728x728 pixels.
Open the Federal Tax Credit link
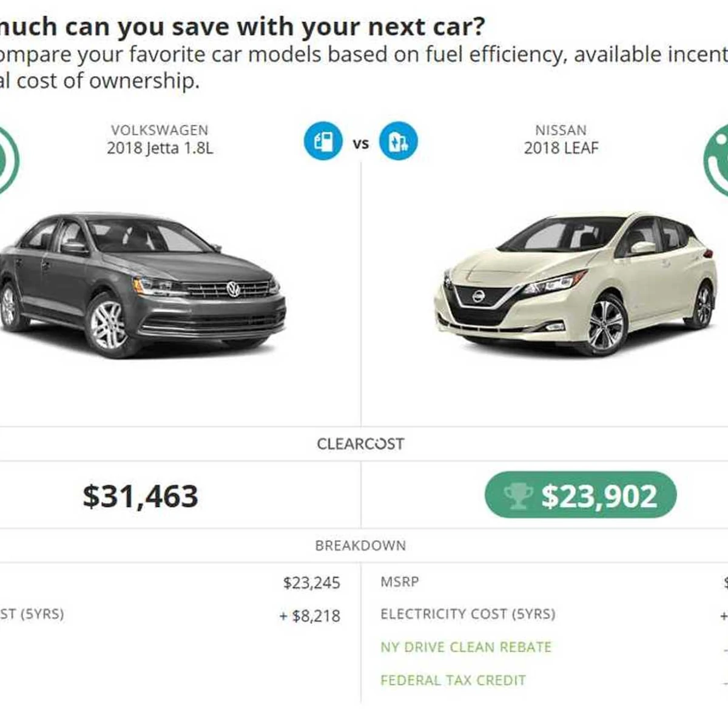[x=453, y=680]
